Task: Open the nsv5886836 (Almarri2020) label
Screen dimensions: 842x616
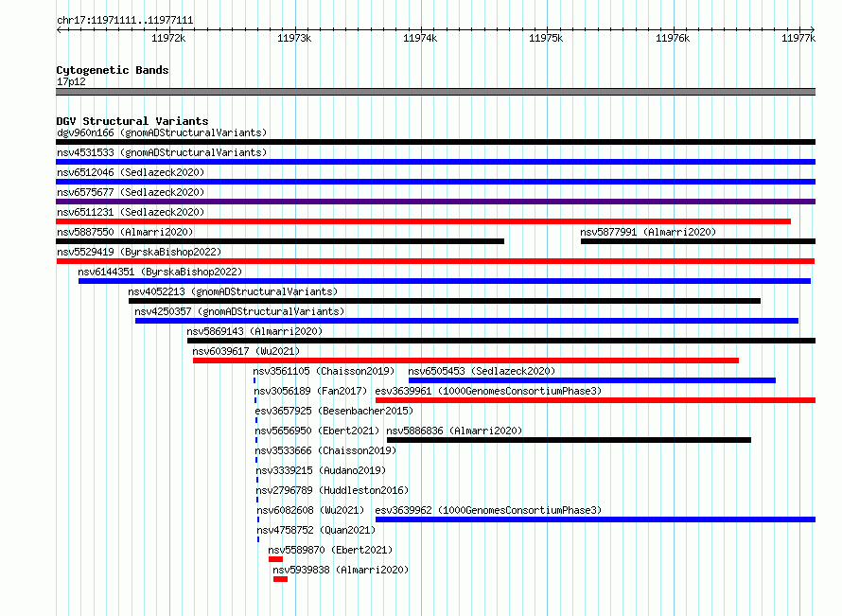Action: click(454, 431)
